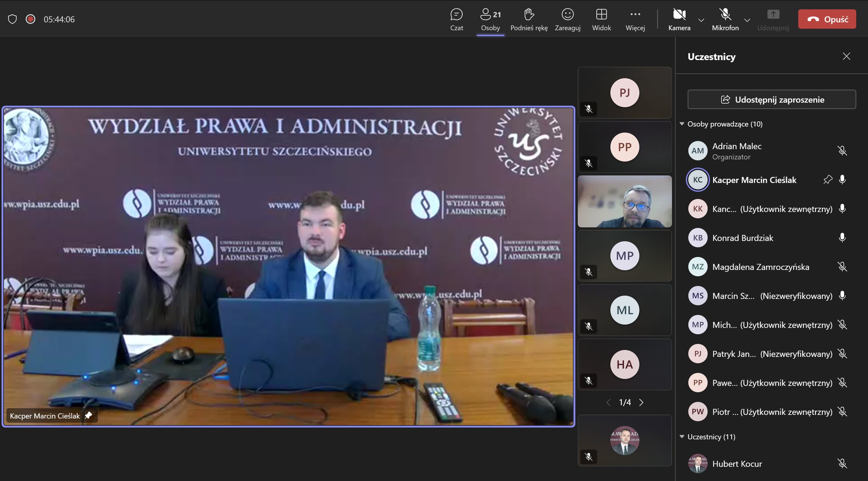Go to next page of participant tiles
The height and width of the screenshot is (481, 868).
coord(641,402)
